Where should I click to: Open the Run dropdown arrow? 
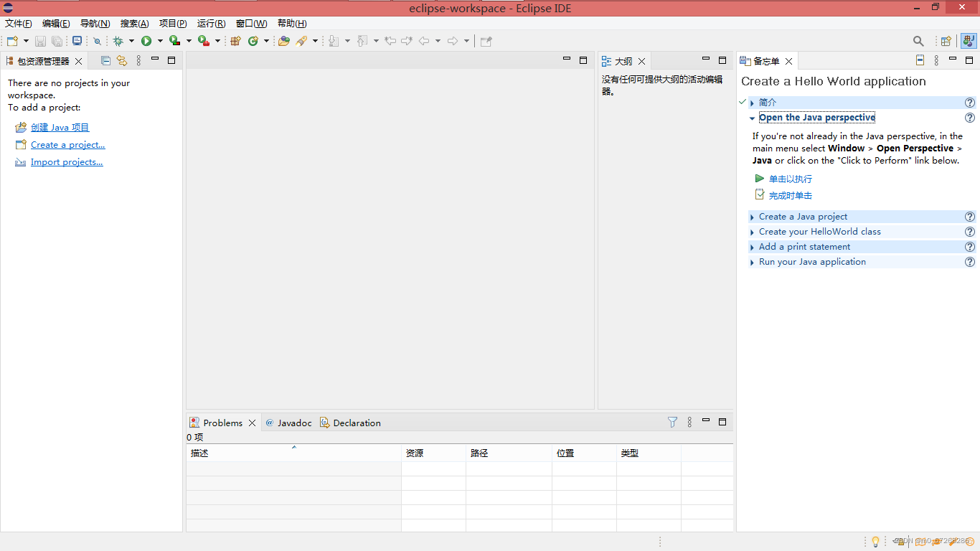click(x=160, y=41)
